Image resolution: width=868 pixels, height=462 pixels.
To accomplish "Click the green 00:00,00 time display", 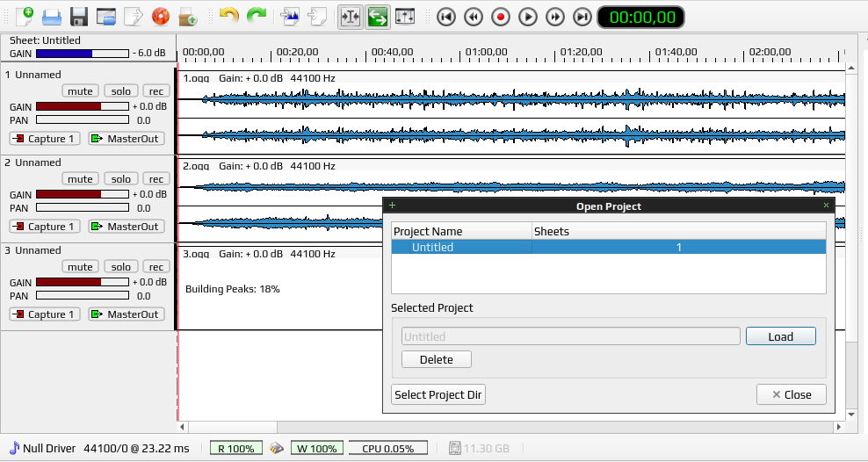I will click(641, 18).
